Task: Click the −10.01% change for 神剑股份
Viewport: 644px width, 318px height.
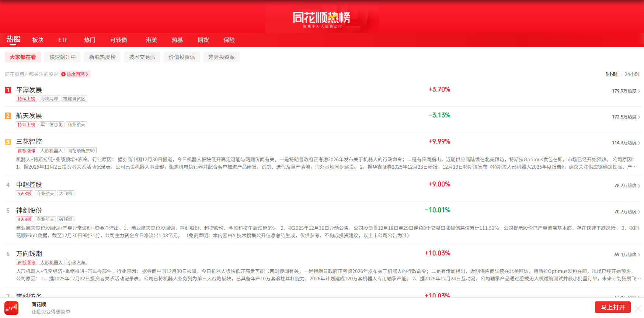Action: [x=438, y=210]
